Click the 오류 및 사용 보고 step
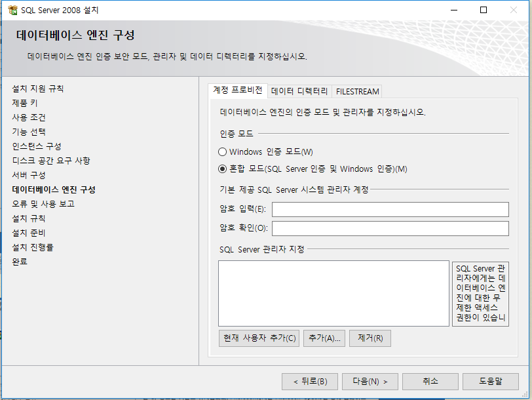The image size is (532, 400). pyautogui.click(x=43, y=204)
